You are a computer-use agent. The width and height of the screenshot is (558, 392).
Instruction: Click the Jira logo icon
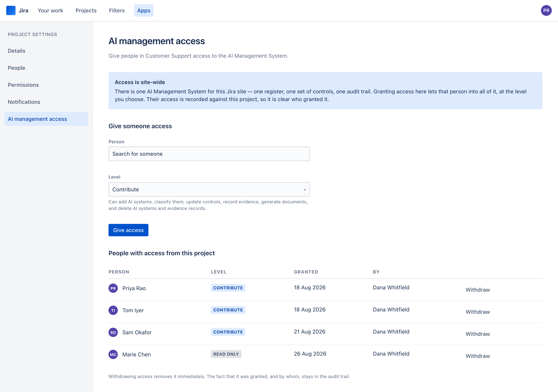[11, 10]
